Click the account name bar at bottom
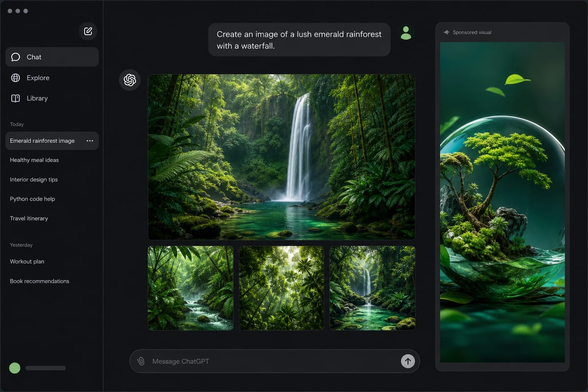 (46, 368)
